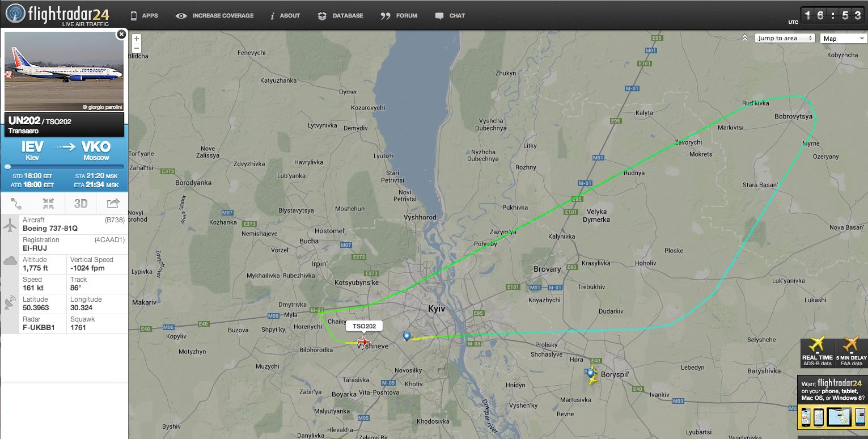868x439 pixels.
Task: Open the Jump to area dropdown
Action: click(785, 38)
